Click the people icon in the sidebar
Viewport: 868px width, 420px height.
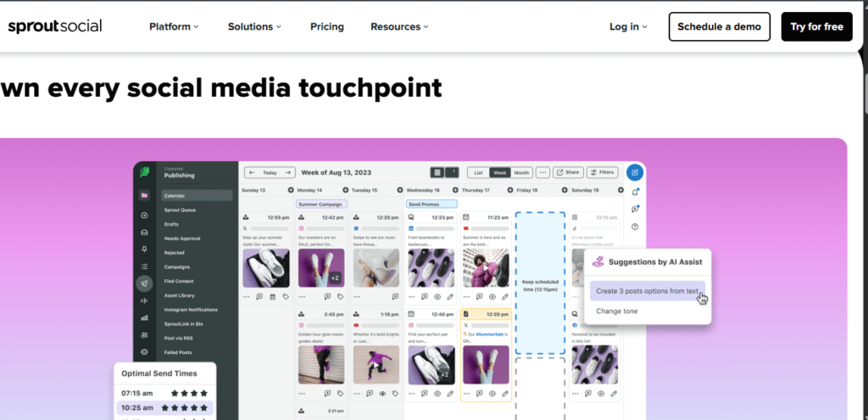[144, 334]
